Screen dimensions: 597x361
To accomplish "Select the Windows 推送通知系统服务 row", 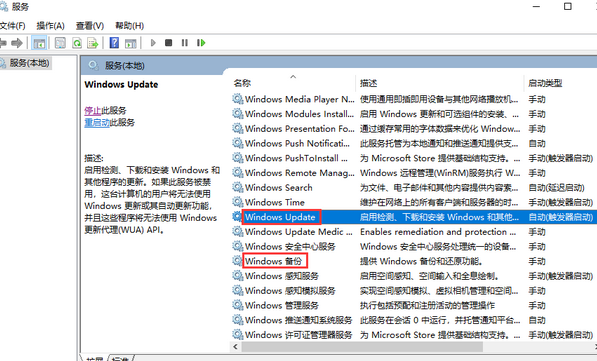I will click(x=413, y=320).
